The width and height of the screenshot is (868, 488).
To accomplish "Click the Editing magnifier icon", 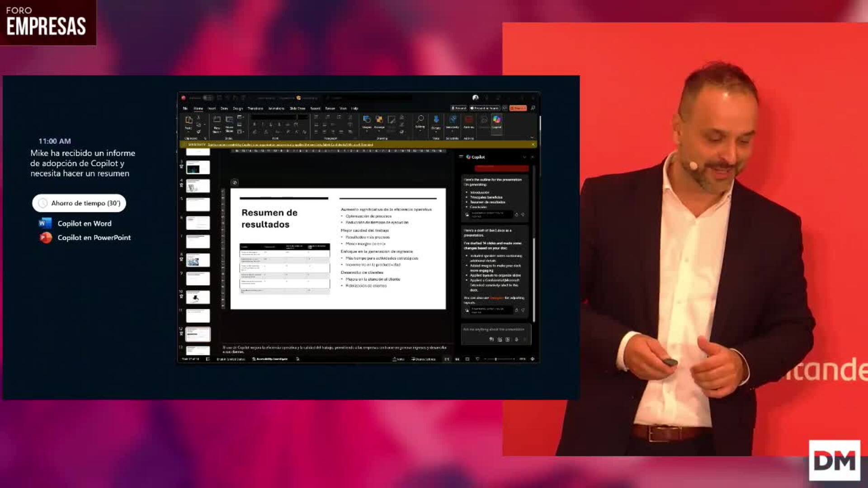I will [420, 119].
